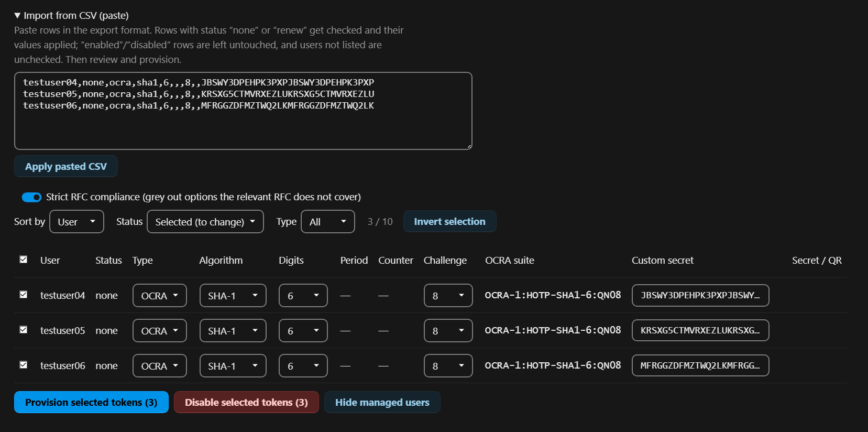Open the Sort by User dropdown

76,222
